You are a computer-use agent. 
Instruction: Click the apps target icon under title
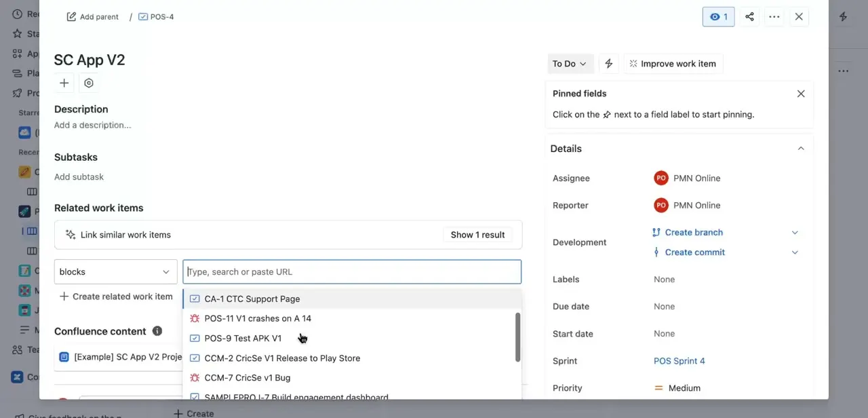point(89,83)
